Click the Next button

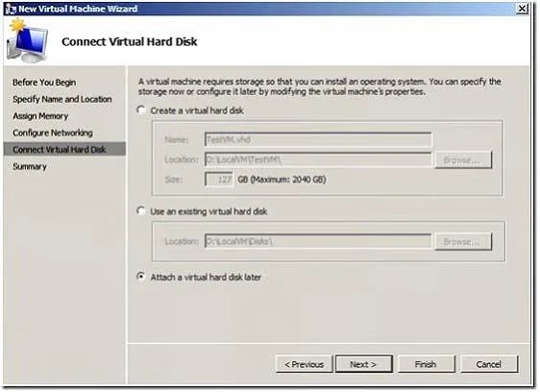click(x=363, y=364)
